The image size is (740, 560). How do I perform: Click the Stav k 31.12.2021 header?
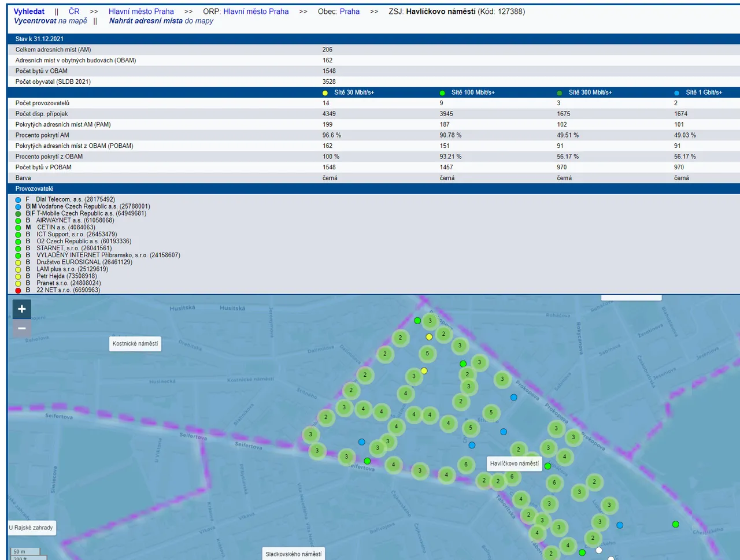[39, 39]
